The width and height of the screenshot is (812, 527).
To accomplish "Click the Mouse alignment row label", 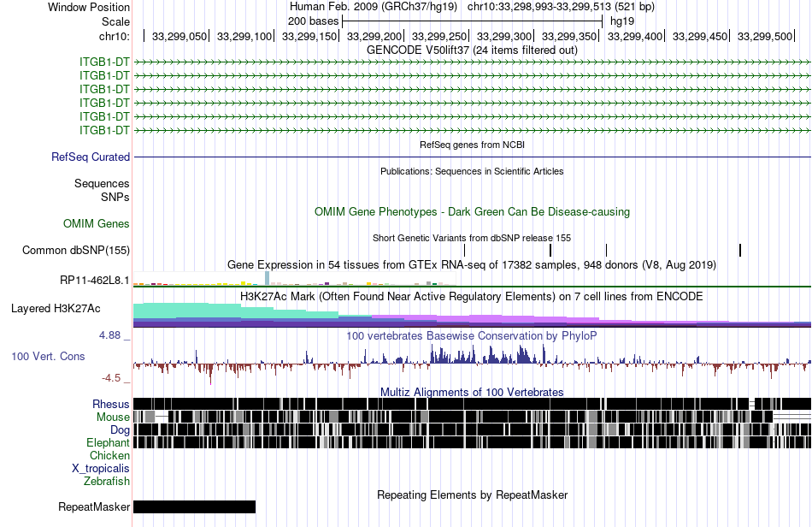I will click(113, 417).
